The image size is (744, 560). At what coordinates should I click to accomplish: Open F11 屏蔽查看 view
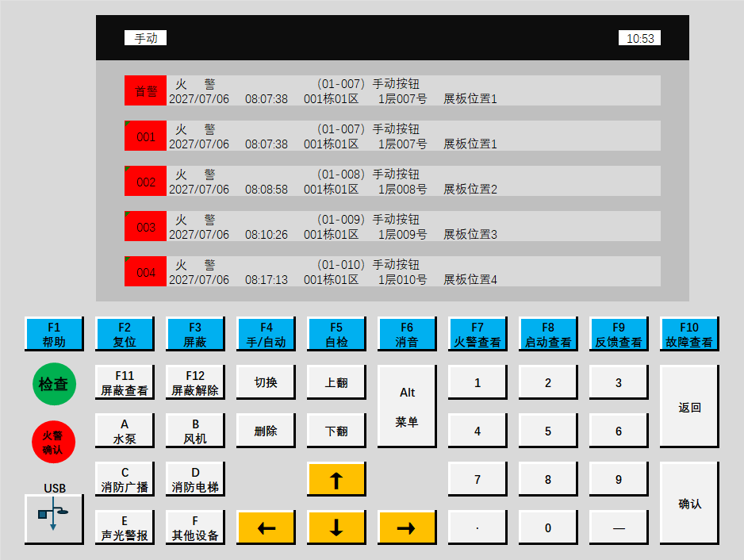[x=125, y=382]
